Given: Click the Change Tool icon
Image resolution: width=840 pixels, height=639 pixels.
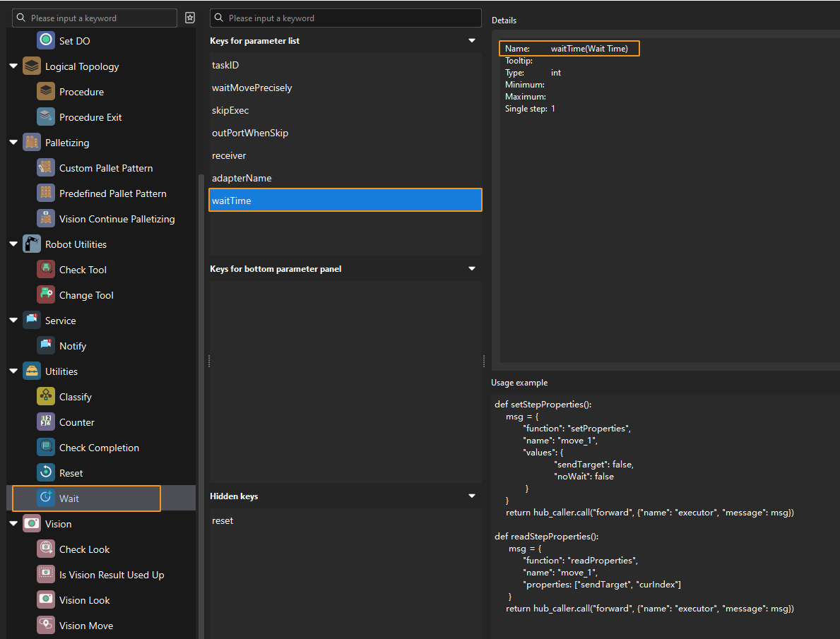Looking at the screenshot, I should [x=46, y=295].
